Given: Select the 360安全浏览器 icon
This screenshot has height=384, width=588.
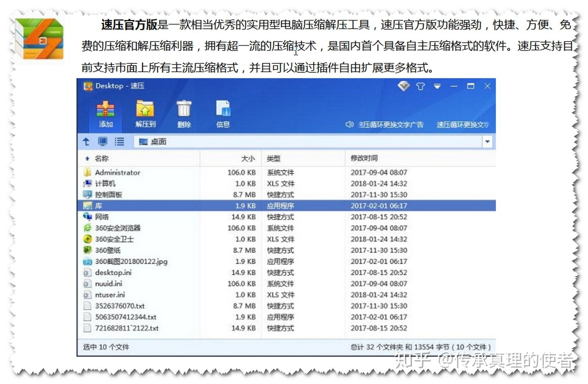Looking at the screenshot, I should (87, 228).
